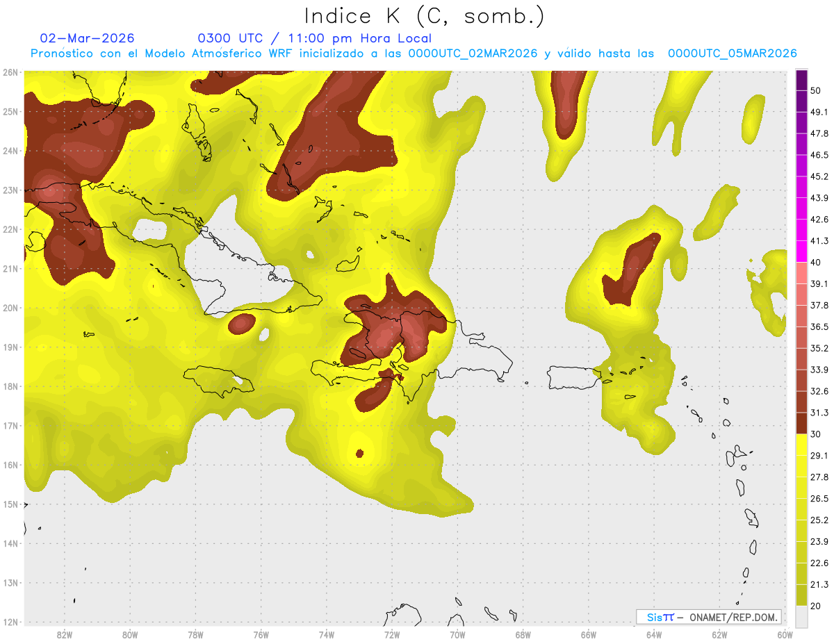Click the latitude label "14N"
The width and height of the screenshot is (834, 644).
[10, 543]
